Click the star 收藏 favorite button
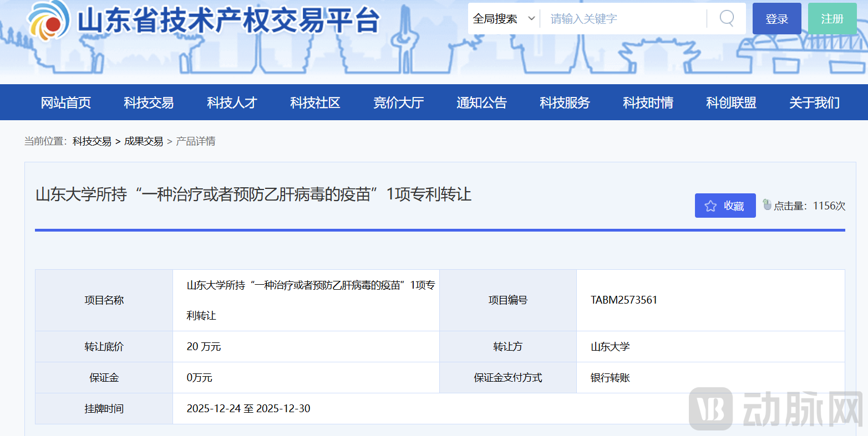This screenshot has height=436, width=868. tap(725, 206)
